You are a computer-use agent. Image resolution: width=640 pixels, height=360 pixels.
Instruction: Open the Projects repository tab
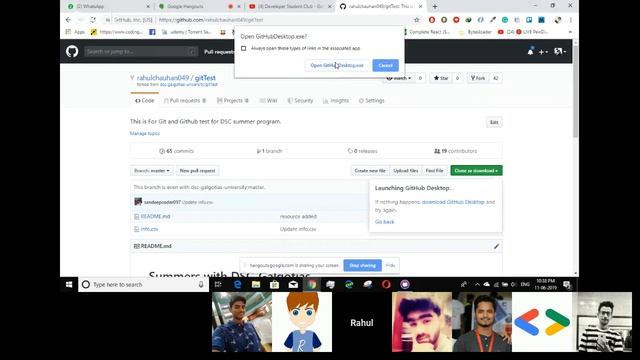[x=233, y=100]
